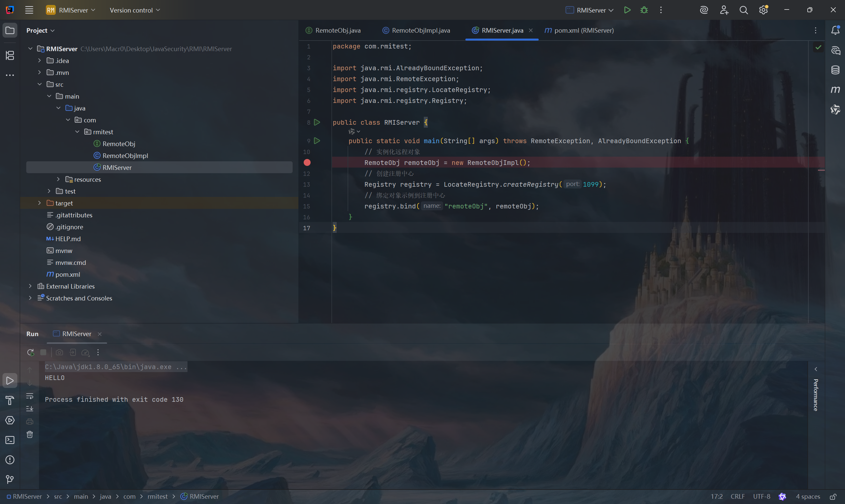Open Notifications bell icon

pyautogui.click(x=835, y=30)
